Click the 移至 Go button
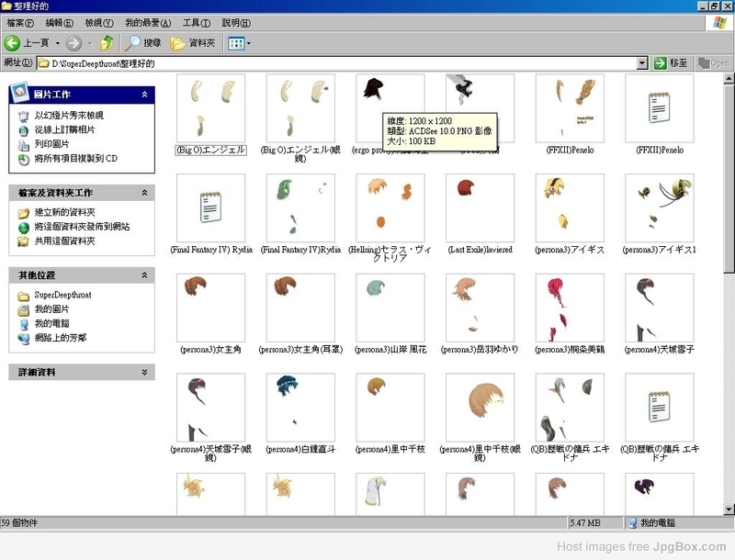This screenshot has width=735, height=560. pos(671,63)
